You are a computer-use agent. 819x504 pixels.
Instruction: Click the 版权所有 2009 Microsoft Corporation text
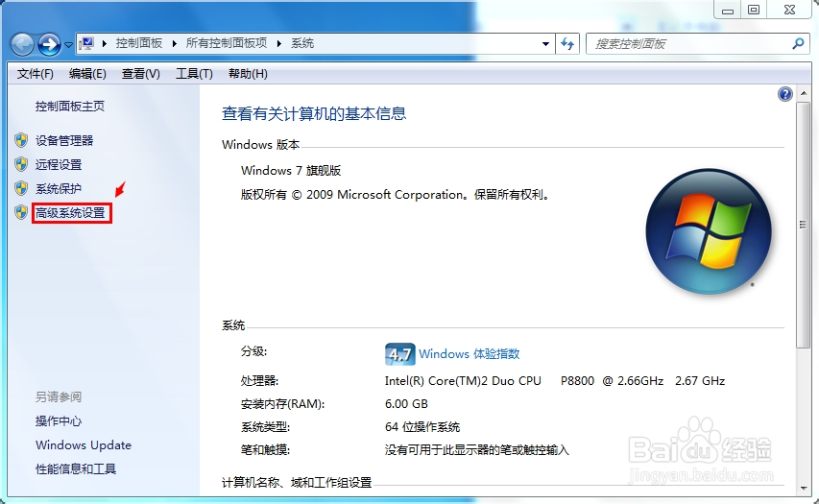point(396,195)
